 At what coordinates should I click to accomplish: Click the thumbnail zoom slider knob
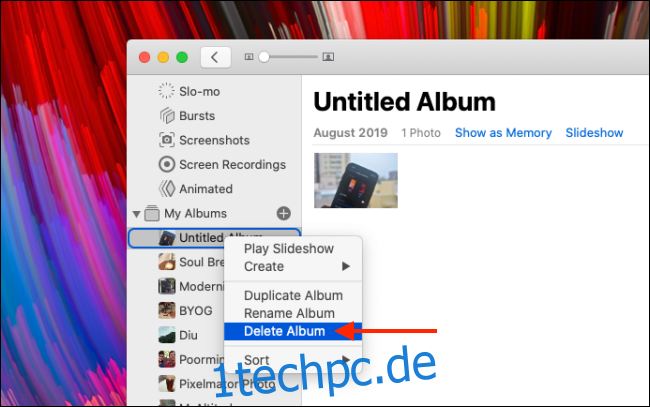click(x=264, y=57)
